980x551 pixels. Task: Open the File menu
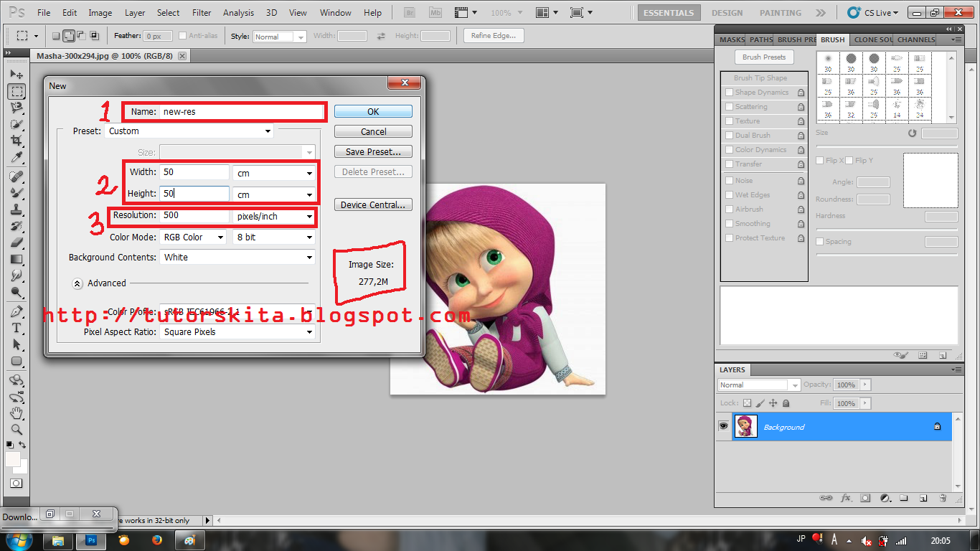pos(44,12)
